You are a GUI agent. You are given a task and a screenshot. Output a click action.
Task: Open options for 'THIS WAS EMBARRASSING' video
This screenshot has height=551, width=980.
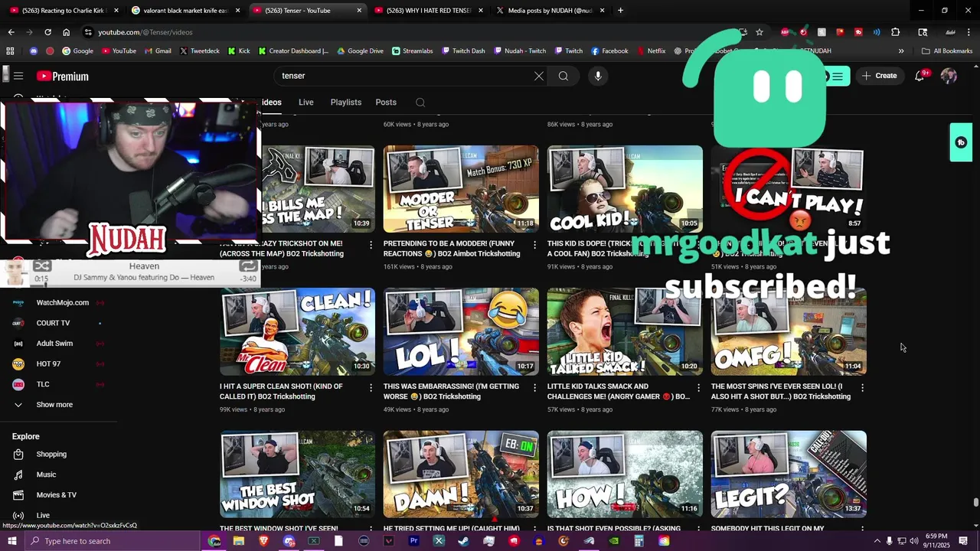[x=535, y=388]
